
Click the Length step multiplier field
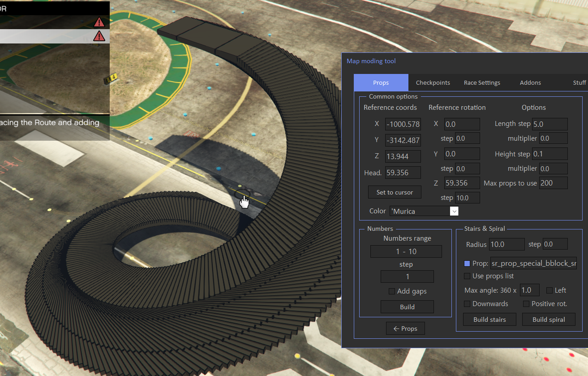pyautogui.click(x=554, y=138)
